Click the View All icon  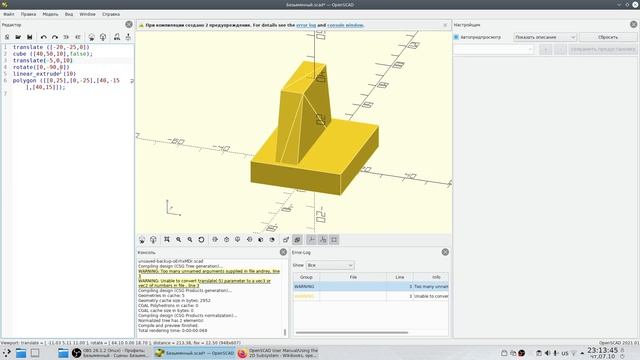167,240
